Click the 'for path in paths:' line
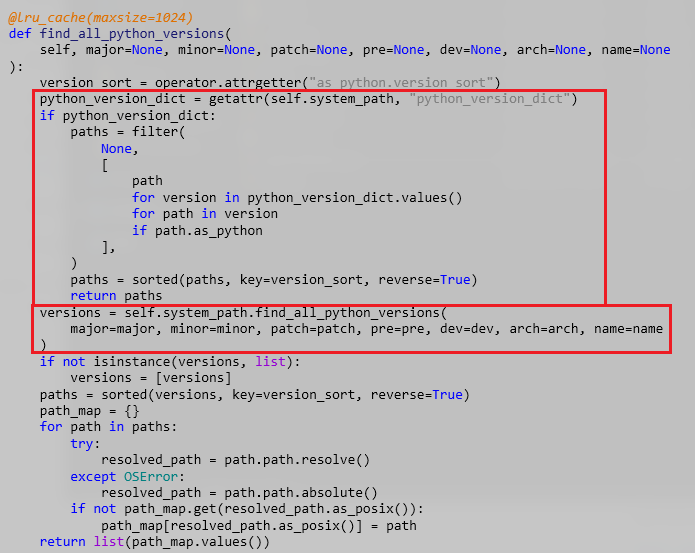 [x=108, y=427]
